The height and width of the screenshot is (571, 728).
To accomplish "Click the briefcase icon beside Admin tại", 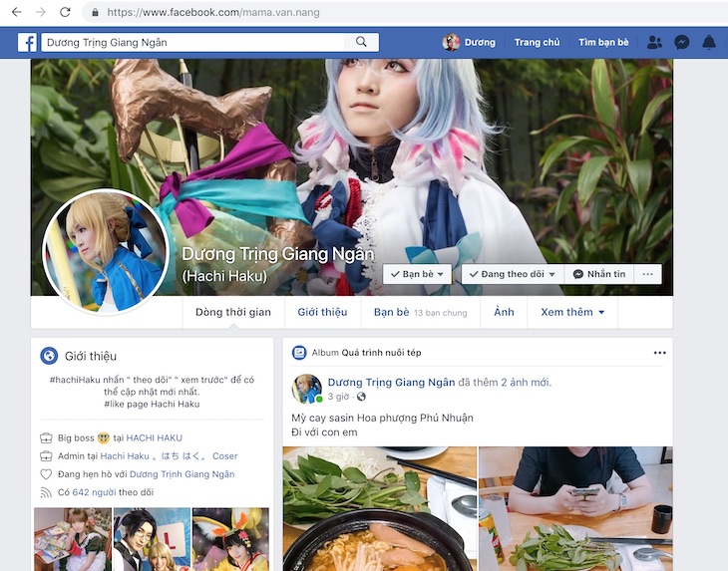I will [x=46, y=456].
